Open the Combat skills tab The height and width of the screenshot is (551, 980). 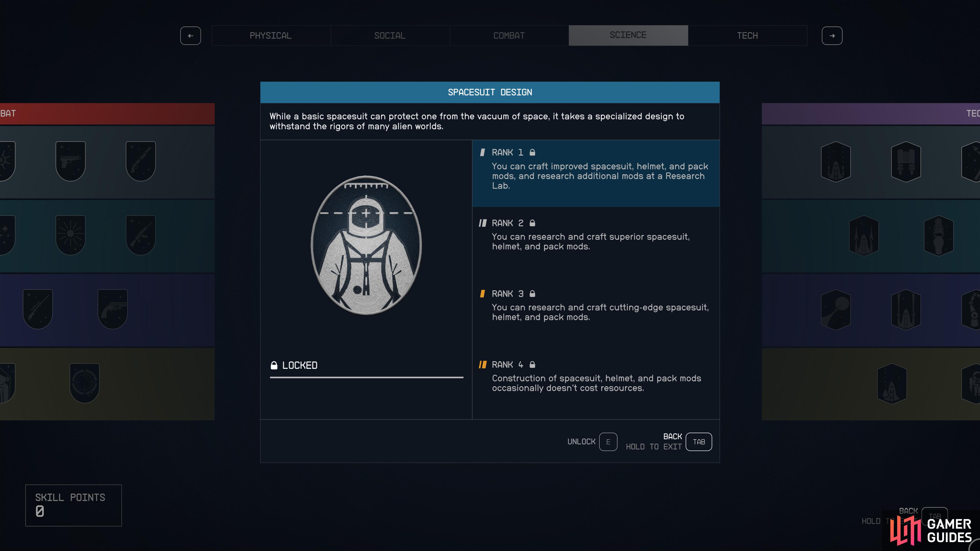[509, 35]
